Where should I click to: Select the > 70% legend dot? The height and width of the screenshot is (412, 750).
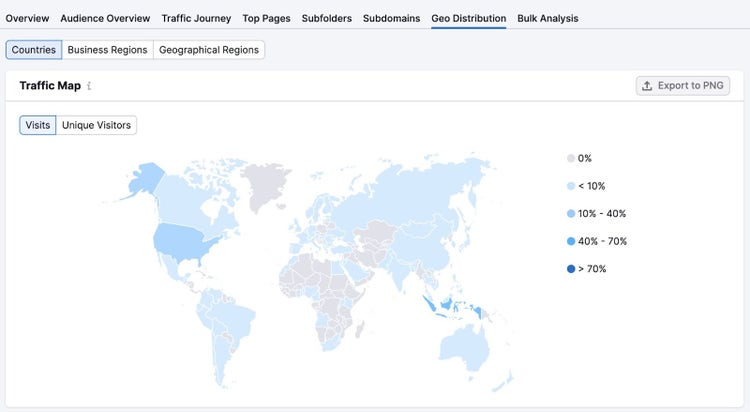[x=571, y=269]
